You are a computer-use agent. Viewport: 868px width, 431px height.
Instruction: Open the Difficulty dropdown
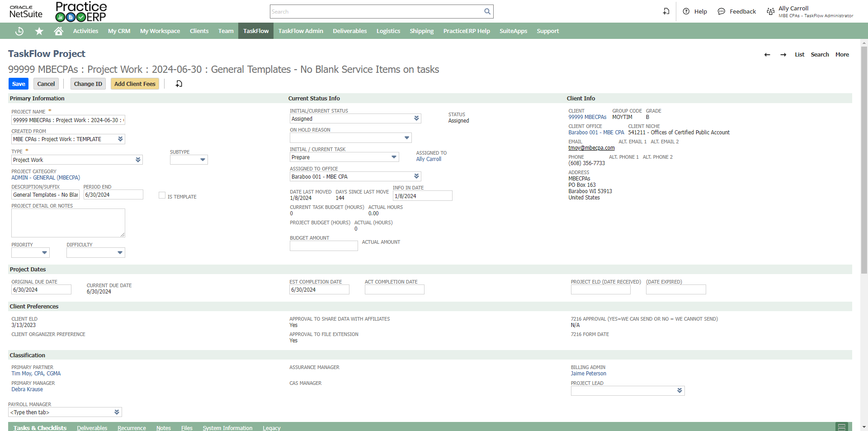120,253
